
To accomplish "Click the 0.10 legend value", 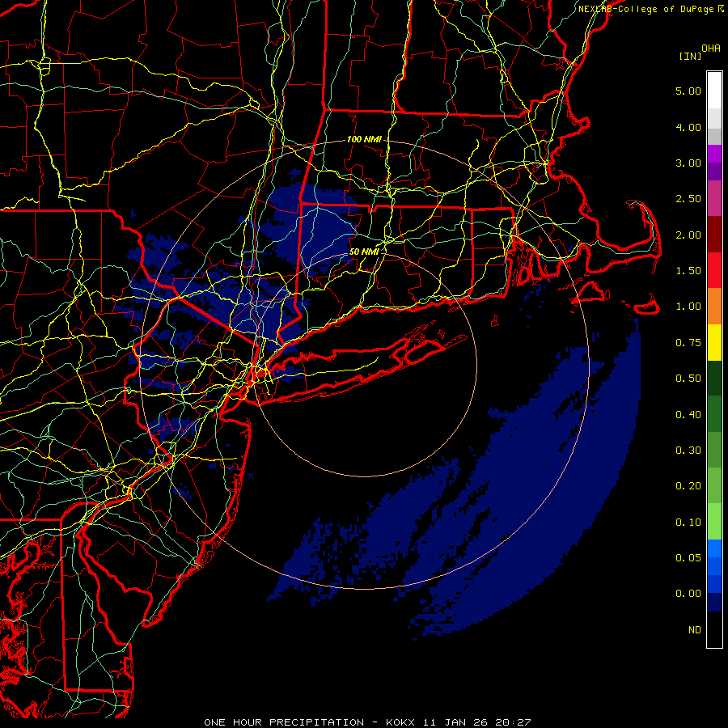I will [688, 523].
